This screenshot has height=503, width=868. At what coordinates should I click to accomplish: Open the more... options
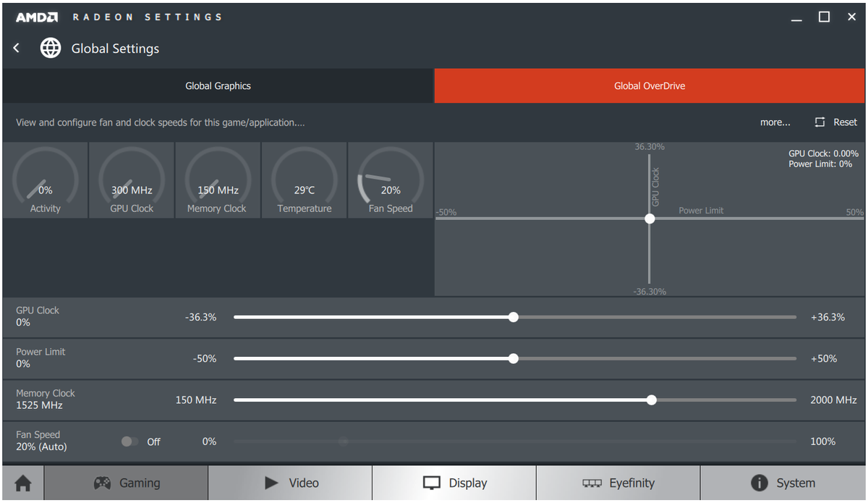[x=775, y=122]
